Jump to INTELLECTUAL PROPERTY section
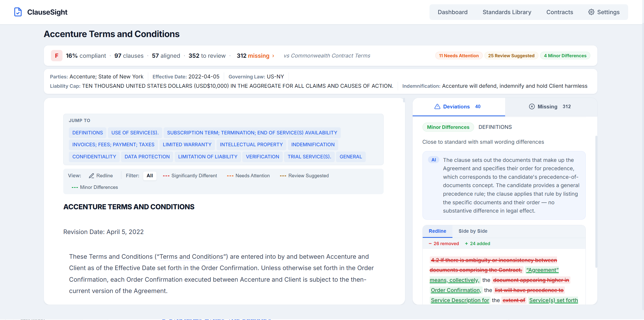This screenshot has width=644, height=320. pyautogui.click(x=251, y=144)
